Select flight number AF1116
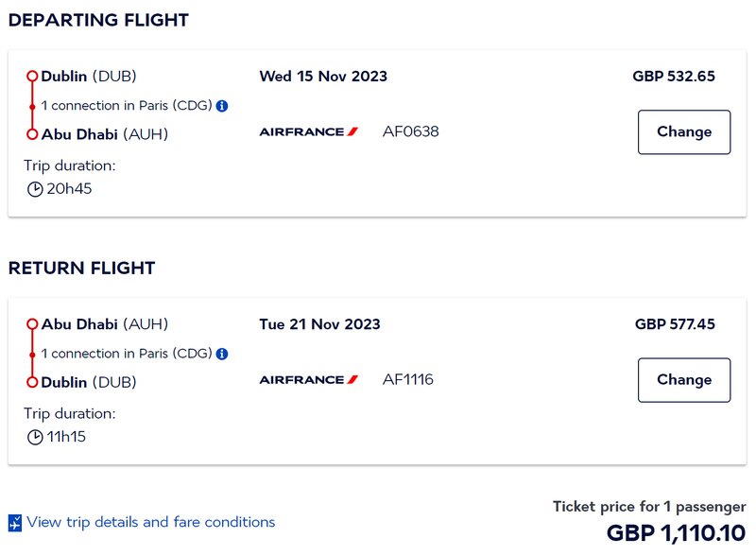 tap(408, 380)
